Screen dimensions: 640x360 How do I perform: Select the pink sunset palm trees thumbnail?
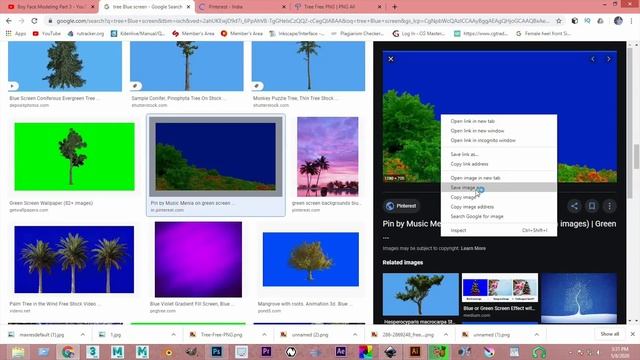pyautogui.click(x=328, y=157)
